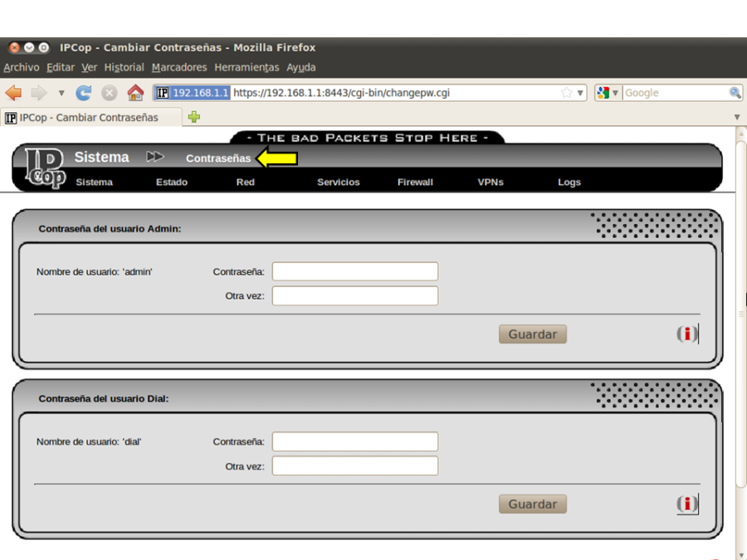Select the IPCop - Cambiar Contraseñas tab
This screenshot has width=747, height=560.
89,117
